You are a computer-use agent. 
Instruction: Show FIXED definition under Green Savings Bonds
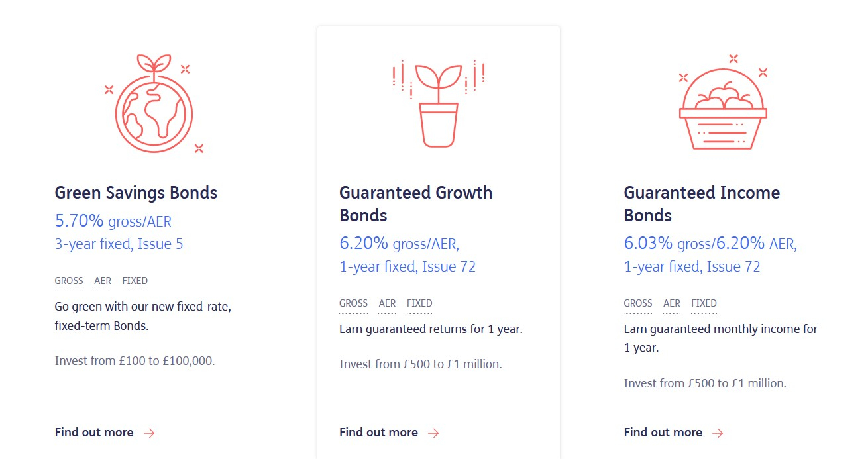click(135, 281)
